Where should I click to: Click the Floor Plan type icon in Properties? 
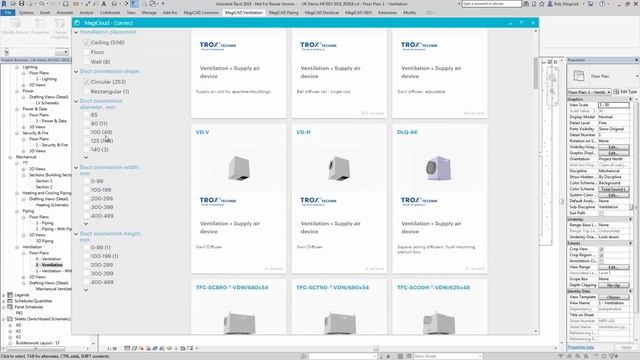(578, 76)
